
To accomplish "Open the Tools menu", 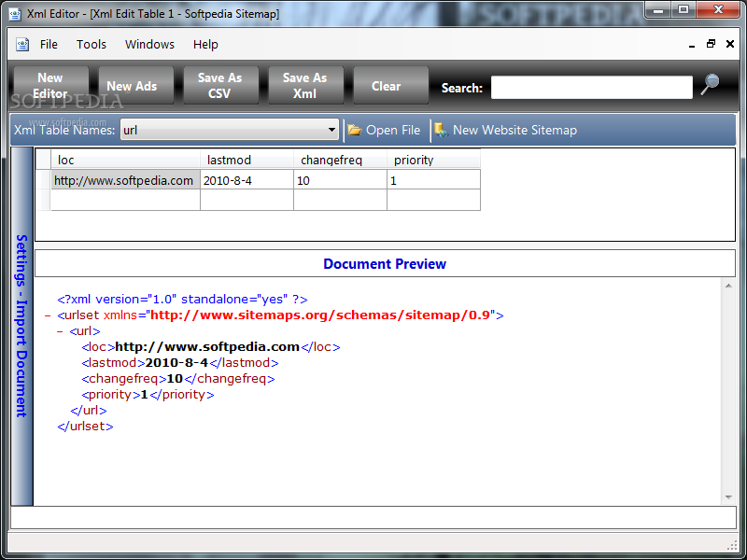I will coord(91,44).
